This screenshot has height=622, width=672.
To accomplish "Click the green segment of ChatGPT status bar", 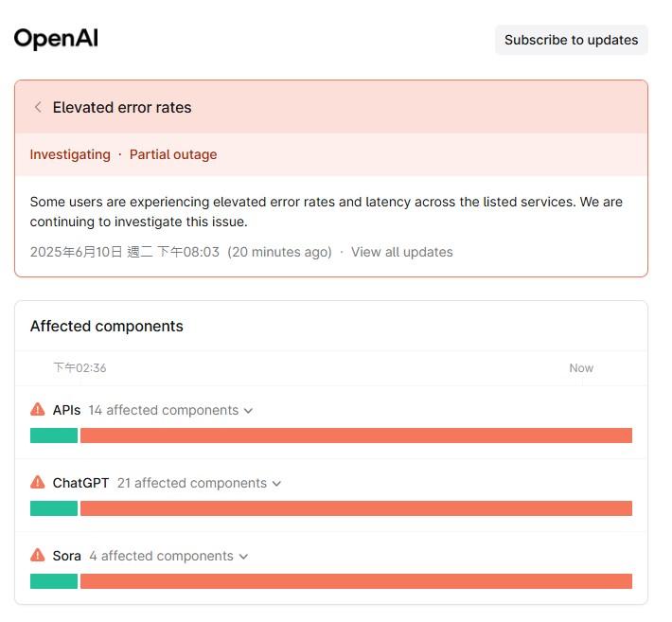I will tap(54, 508).
